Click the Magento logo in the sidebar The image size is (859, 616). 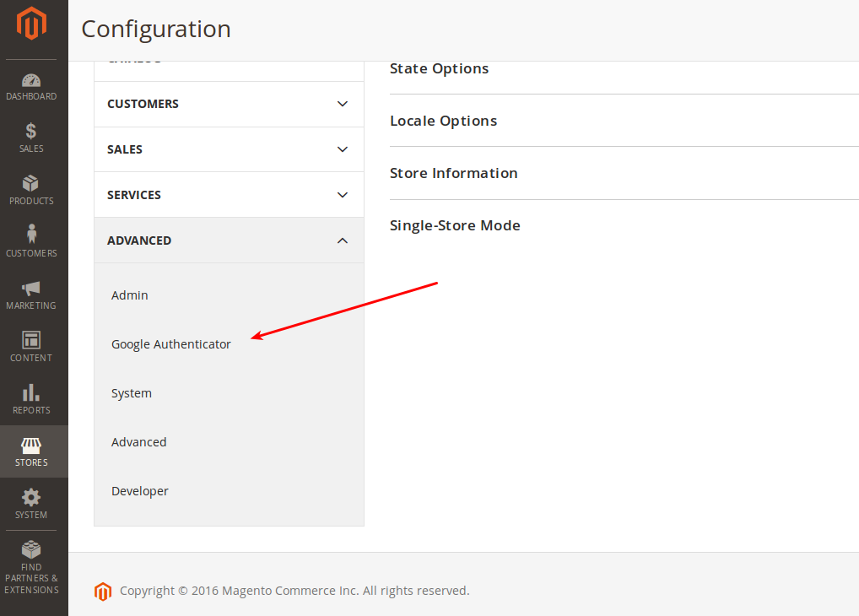click(31, 24)
